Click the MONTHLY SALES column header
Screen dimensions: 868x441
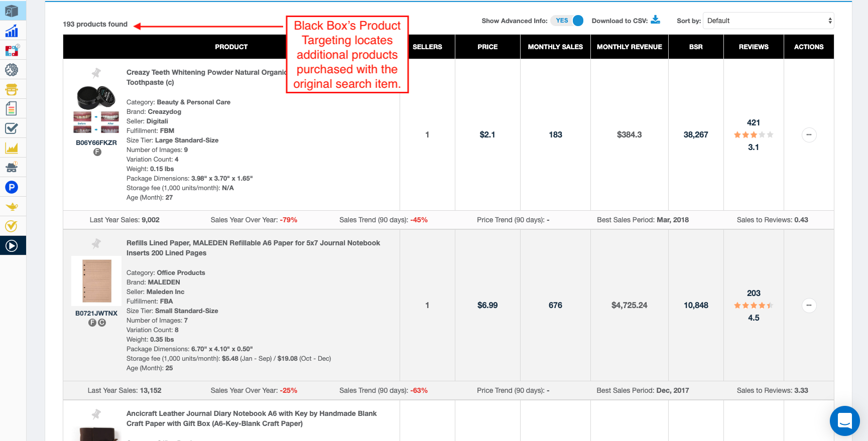[x=555, y=47]
